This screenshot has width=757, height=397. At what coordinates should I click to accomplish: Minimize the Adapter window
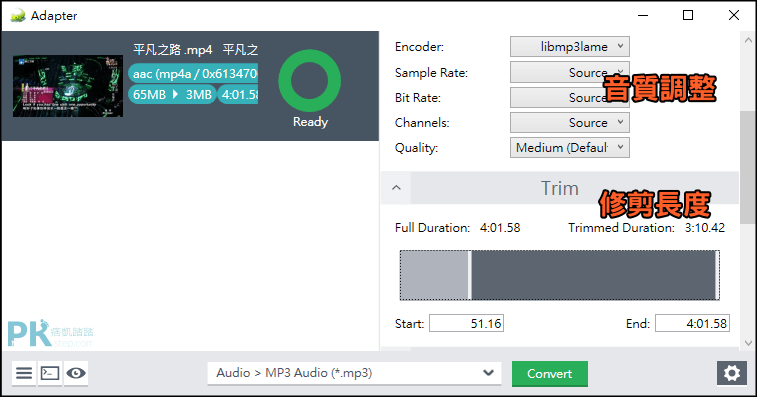[x=643, y=15]
